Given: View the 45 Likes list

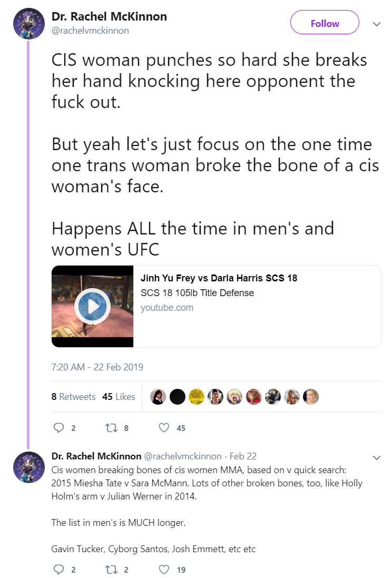Looking at the screenshot, I should click(x=119, y=397).
